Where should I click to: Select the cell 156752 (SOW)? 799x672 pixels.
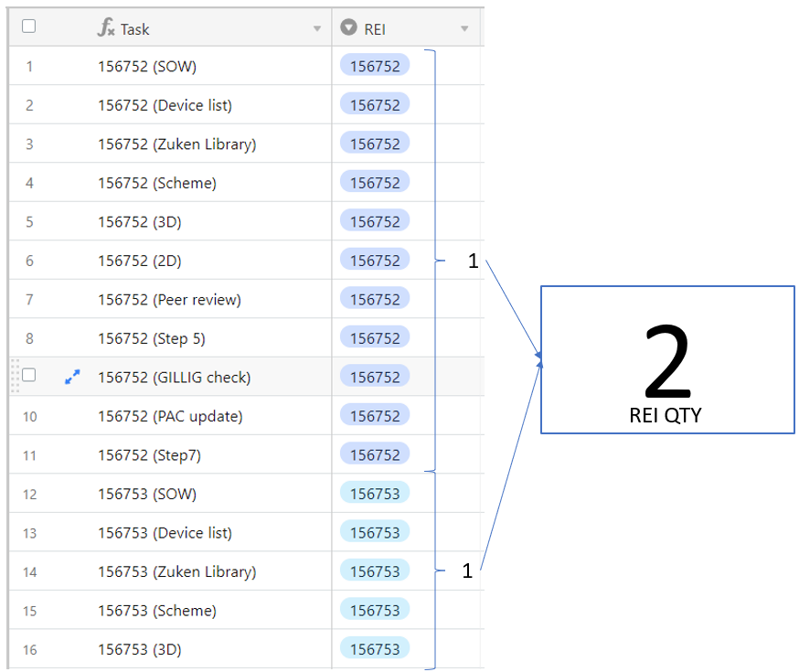[147, 66]
